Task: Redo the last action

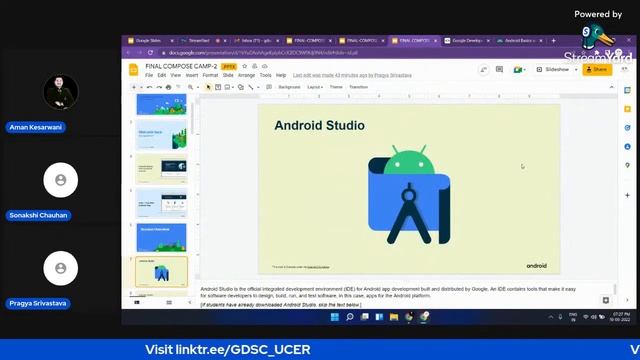Action: click(159, 87)
